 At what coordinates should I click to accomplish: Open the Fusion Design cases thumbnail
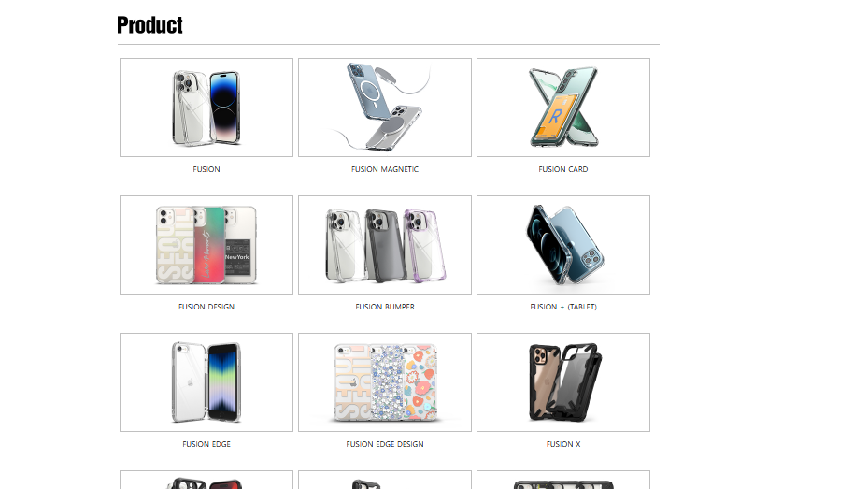point(206,245)
